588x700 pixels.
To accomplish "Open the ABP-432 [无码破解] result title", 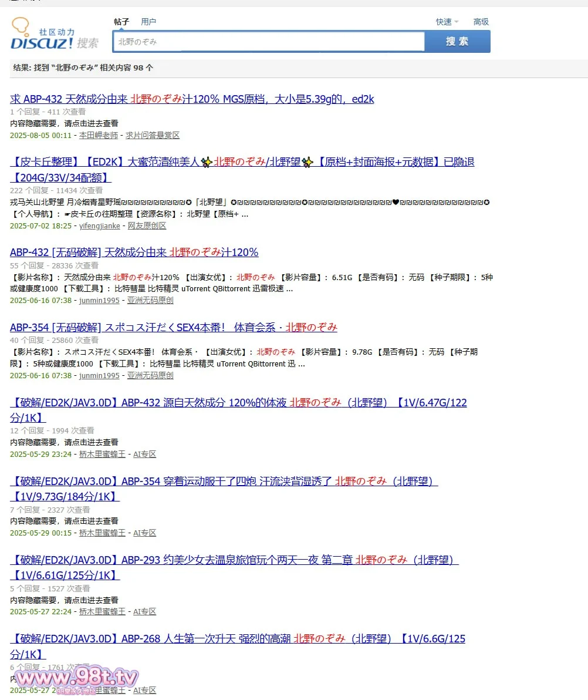I will click(134, 253).
